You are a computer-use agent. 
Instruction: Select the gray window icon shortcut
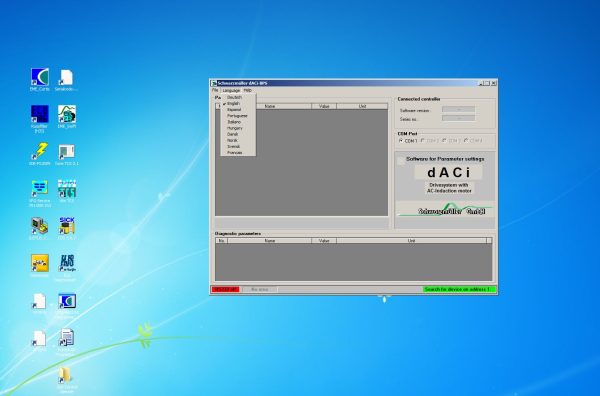67,152
